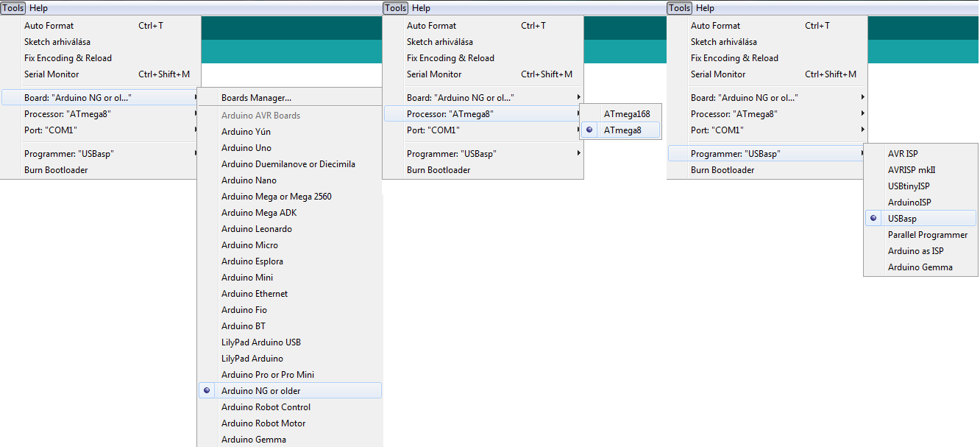Pick Arduino Gemma in programmer submenu
980x447 pixels.
tap(920, 267)
